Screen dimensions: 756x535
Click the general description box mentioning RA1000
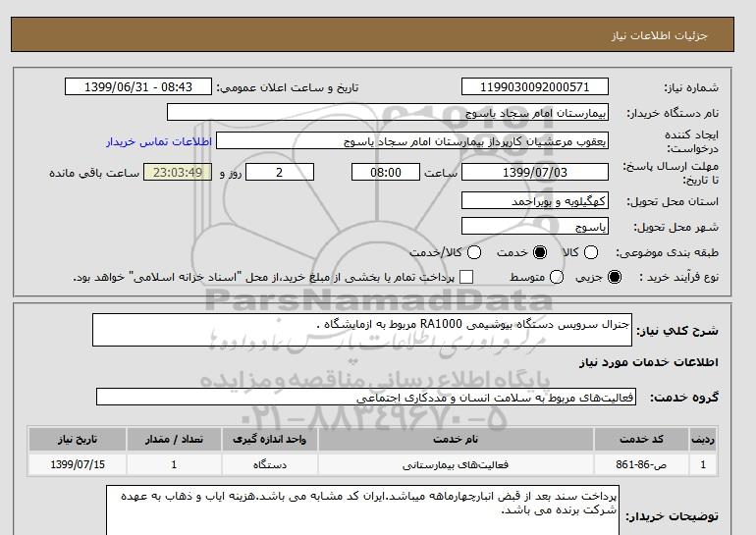(x=362, y=330)
